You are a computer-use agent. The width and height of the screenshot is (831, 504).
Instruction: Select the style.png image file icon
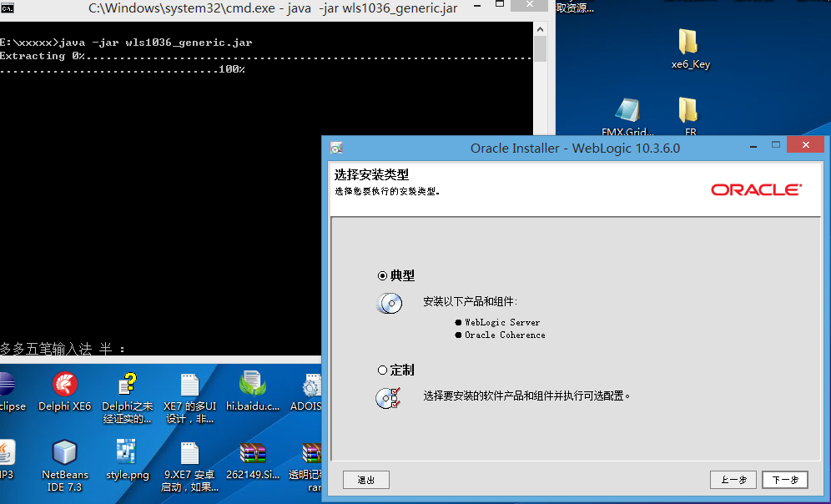click(x=127, y=460)
